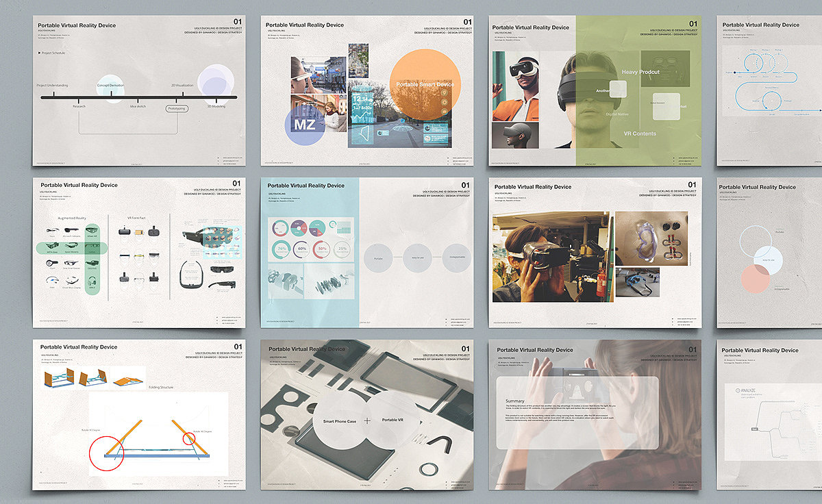822x504 pixels.
Task: Click the "3D Modeling" timeline label
Action: pos(216,107)
